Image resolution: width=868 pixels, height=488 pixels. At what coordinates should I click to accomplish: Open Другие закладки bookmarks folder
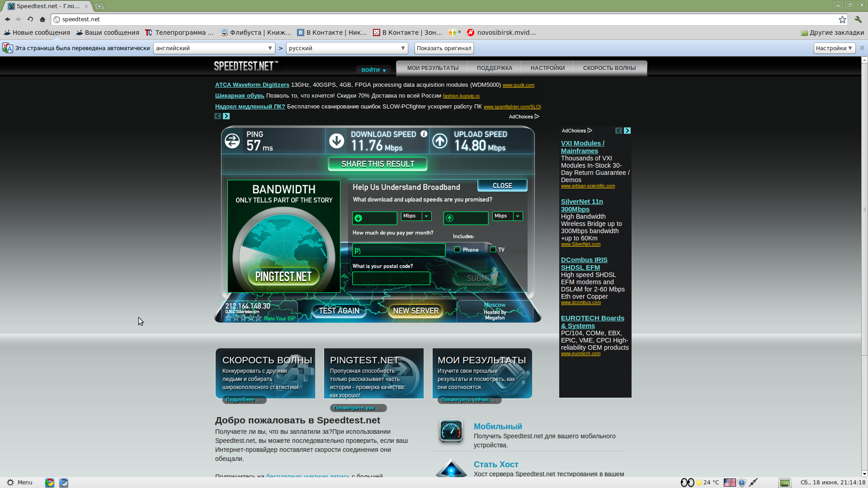click(x=832, y=33)
